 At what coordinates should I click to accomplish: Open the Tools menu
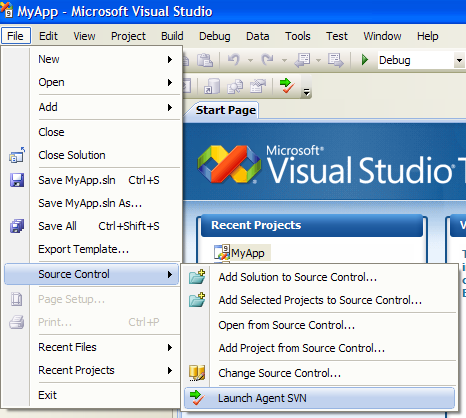[298, 36]
